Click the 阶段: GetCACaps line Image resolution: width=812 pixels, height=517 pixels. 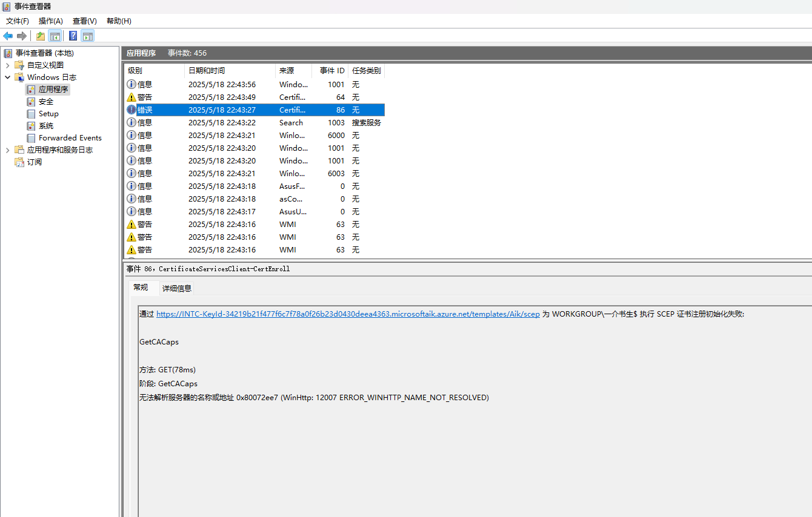tap(168, 383)
